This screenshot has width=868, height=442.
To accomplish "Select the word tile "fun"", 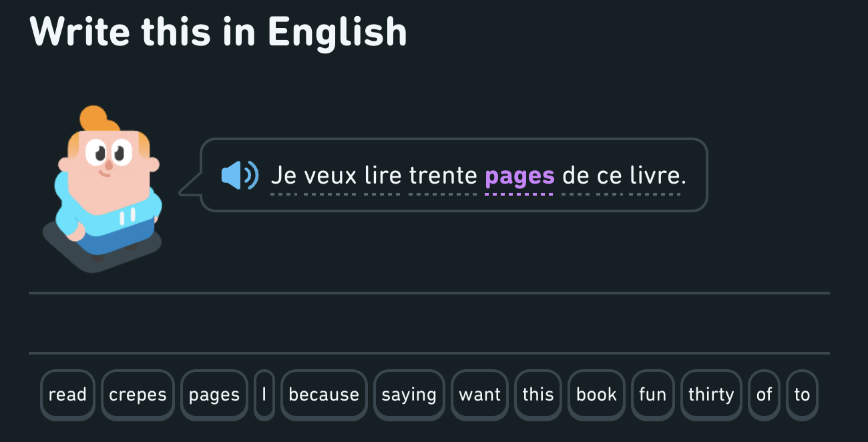I will 652,395.
